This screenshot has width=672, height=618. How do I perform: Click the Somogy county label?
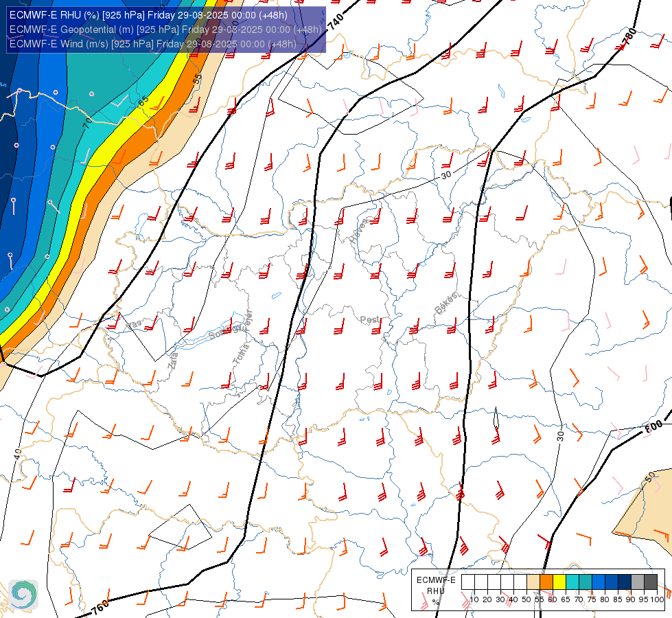(x=225, y=331)
